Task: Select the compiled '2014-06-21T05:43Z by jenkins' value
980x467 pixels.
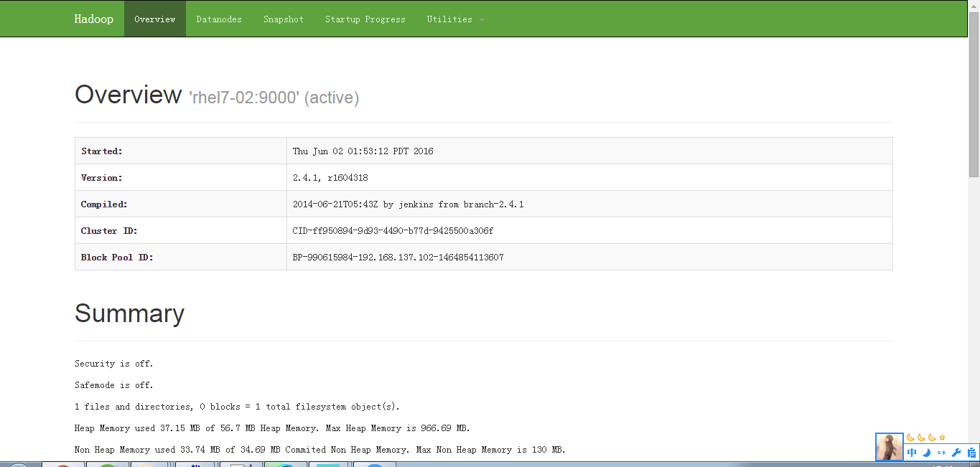Action: [409, 204]
